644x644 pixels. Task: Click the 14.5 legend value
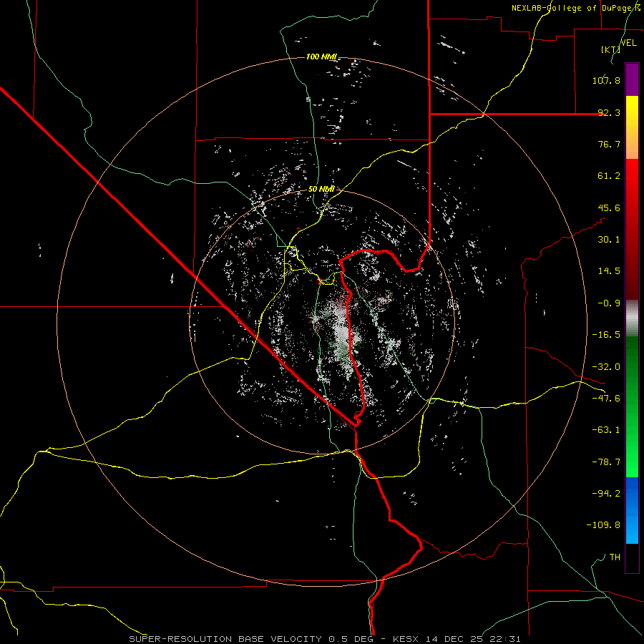(x=609, y=271)
